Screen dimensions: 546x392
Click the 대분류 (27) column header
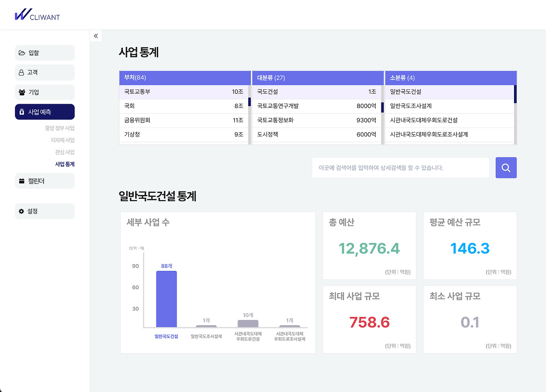click(x=318, y=78)
